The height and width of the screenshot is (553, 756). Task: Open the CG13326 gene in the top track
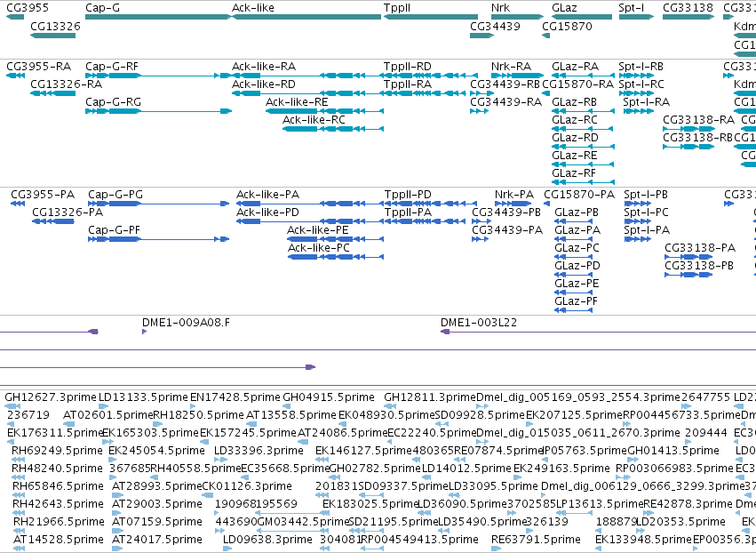(52, 36)
